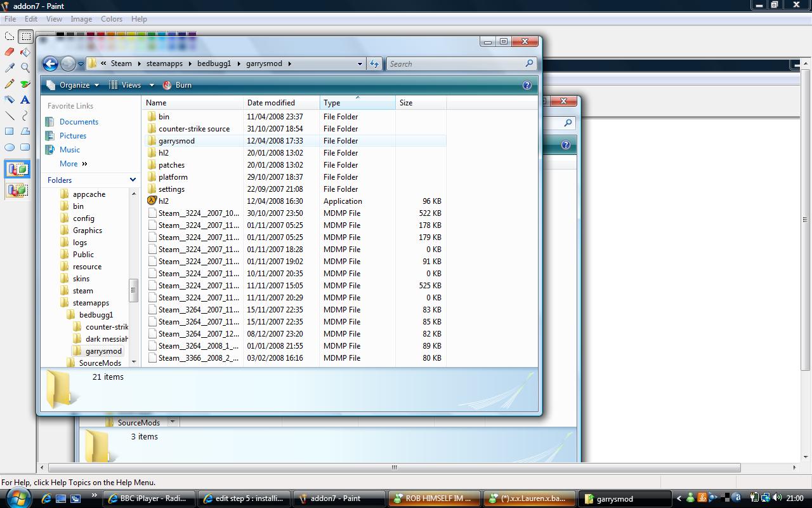Pick the Pick Color eyedropper tool

tap(10, 68)
